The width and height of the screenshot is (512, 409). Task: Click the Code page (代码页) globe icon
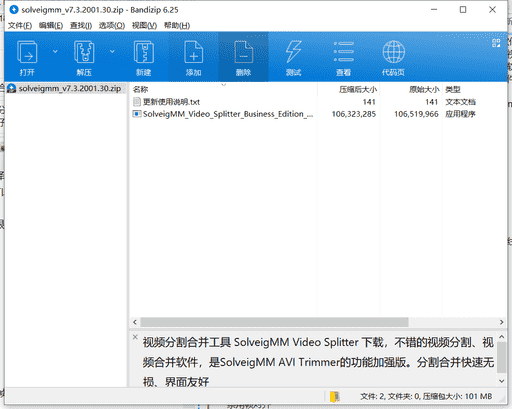(x=393, y=52)
